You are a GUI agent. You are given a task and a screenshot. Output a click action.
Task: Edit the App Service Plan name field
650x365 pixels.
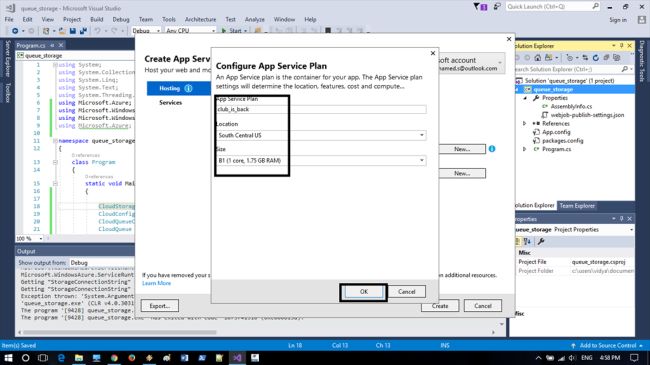coord(321,109)
